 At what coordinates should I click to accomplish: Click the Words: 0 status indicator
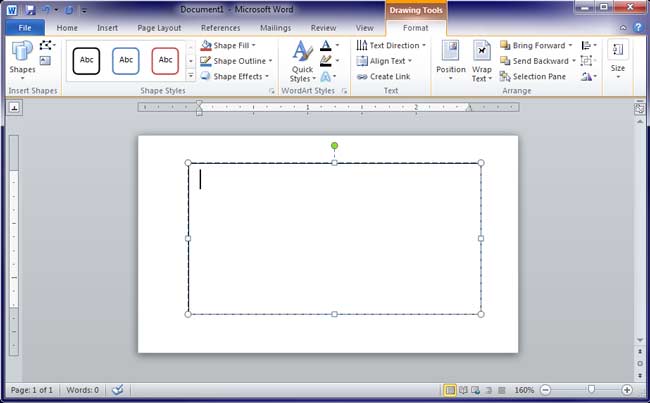(x=82, y=390)
